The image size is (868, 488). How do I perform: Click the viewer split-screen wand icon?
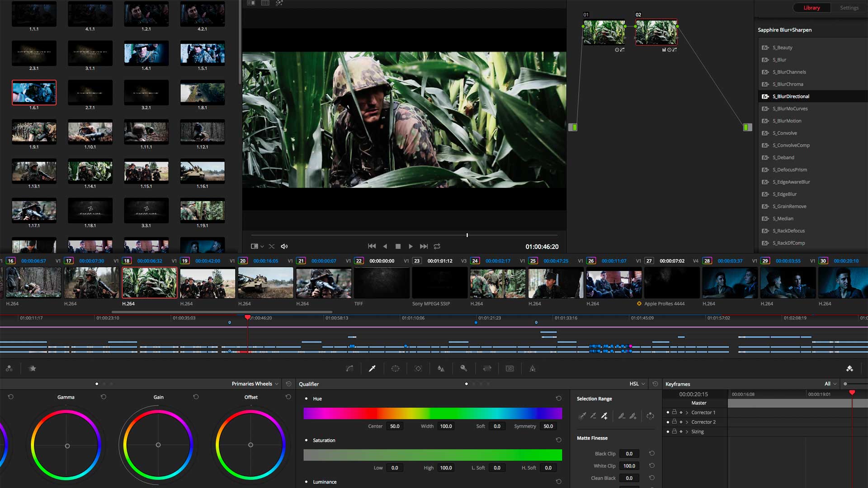pos(279,3)
